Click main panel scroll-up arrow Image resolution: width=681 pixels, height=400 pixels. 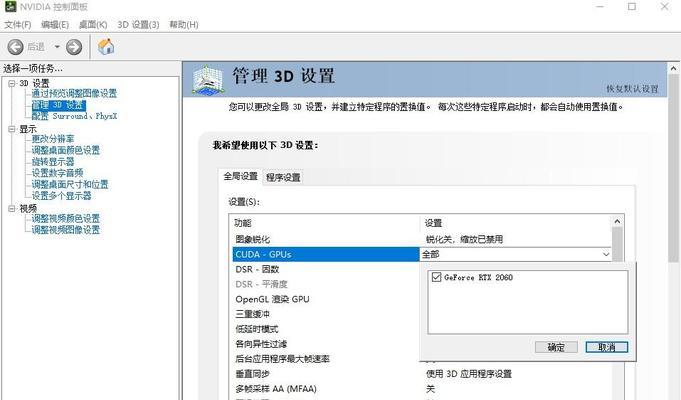point(674,68)
